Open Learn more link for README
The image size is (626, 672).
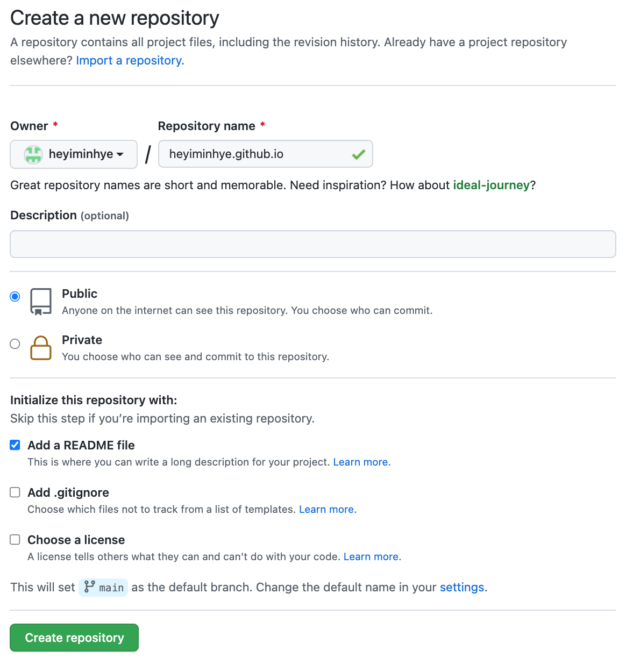point(361,462)
